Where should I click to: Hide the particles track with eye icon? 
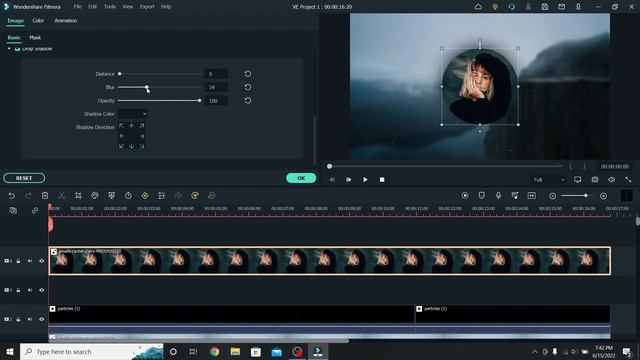[42, 319]
